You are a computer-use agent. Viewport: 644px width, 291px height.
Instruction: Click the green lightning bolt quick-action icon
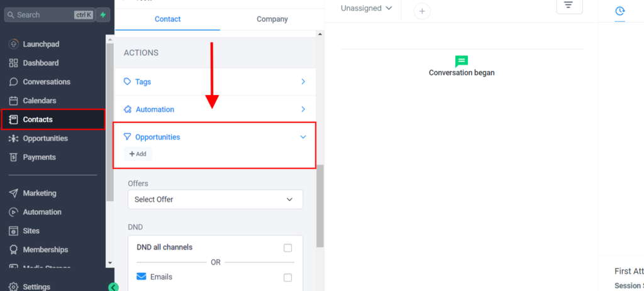point(103,14)
